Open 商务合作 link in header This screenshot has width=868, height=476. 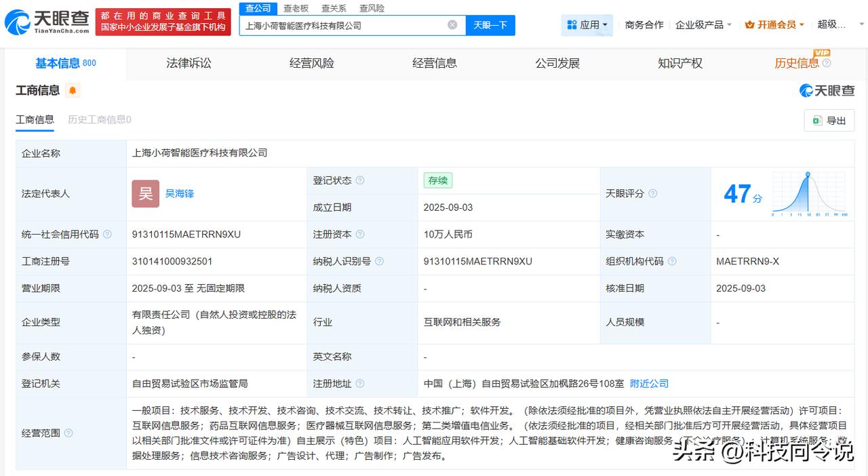[x=644, y=25]
